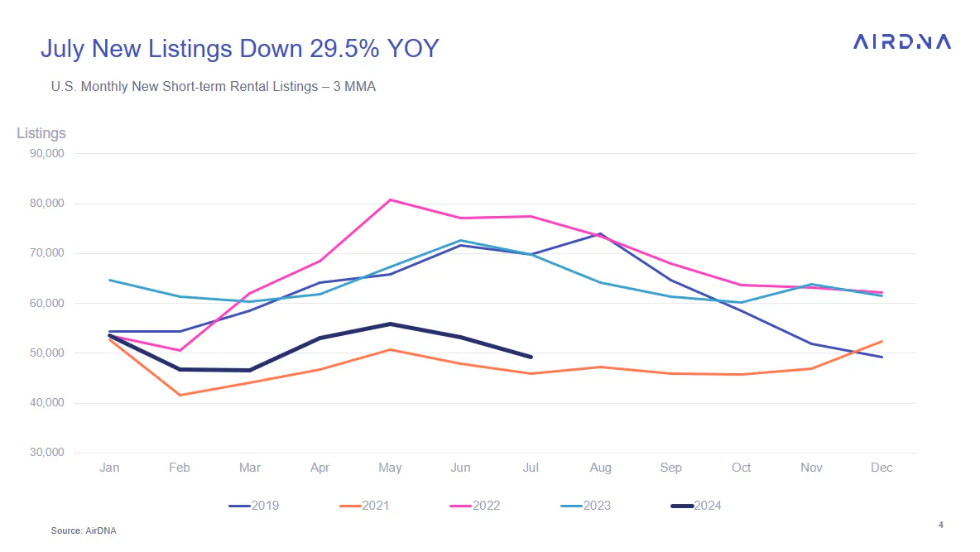Click the Feb x-axis label
This screenshot has width=980, height=552.
(180, 468)
